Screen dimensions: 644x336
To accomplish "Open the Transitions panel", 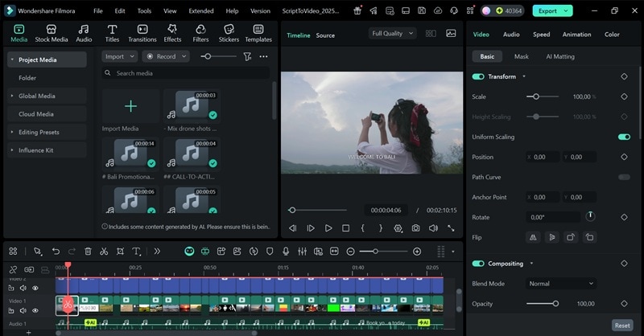I will tap(142, 33).
